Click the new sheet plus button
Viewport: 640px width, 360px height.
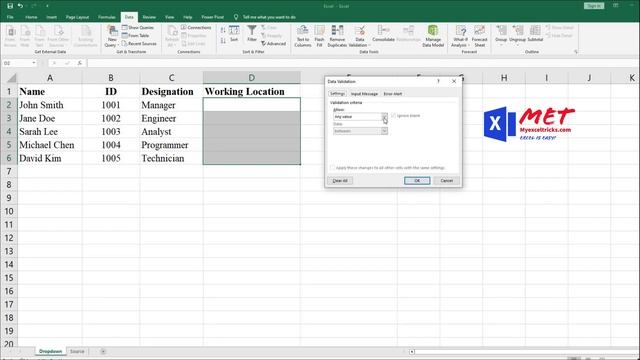click(x=103, y=351)
